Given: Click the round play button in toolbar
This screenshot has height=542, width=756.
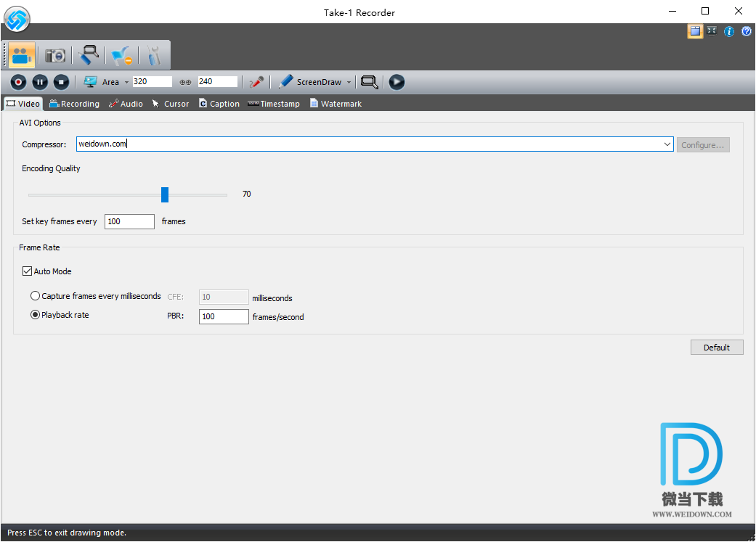Looking at the screenshot, I should [397, 83].
